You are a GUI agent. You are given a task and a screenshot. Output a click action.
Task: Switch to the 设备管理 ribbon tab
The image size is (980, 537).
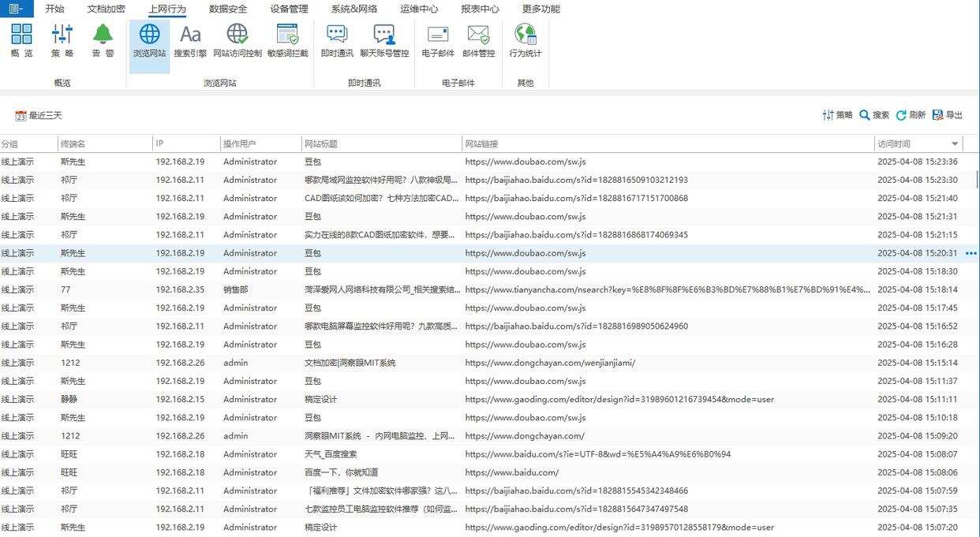(x=287, y=9)
